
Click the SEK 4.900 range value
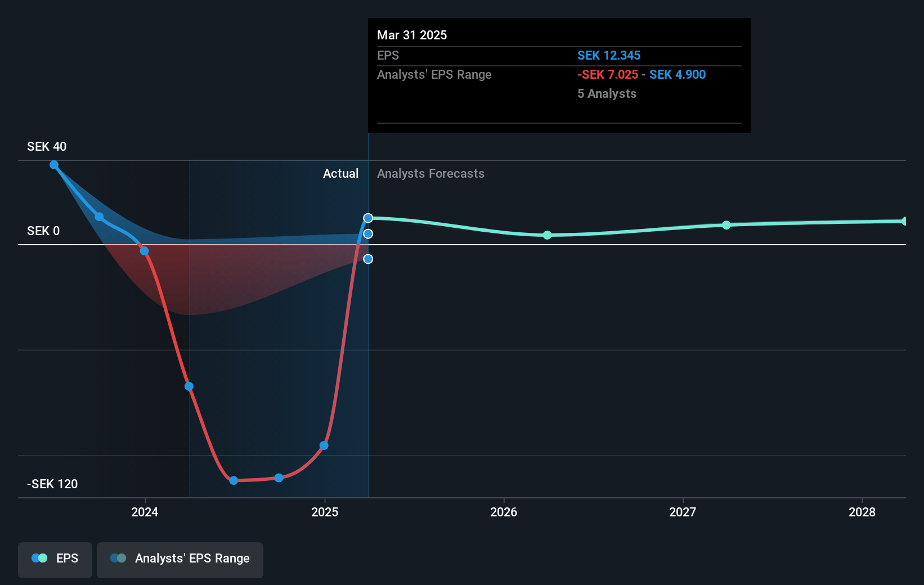[678, 74]
